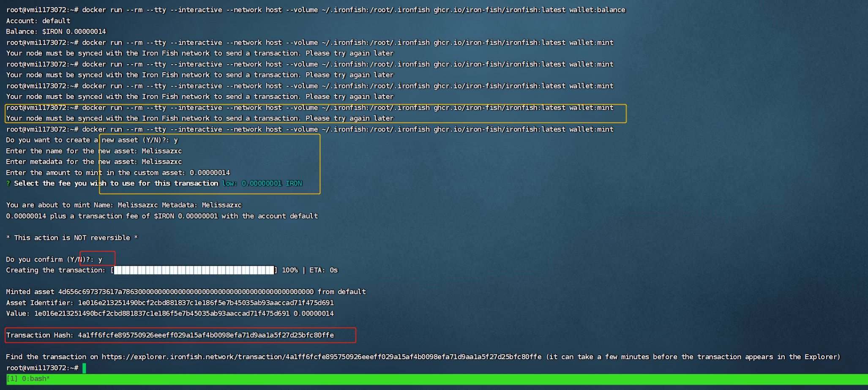The height and width of the screenshot is (390, 868).
Task: Open the explorer.ironfish.network transaction link
Action: (x=321, y=357)
